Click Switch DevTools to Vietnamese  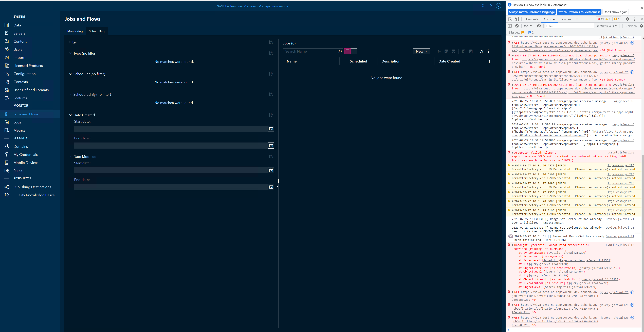click(x=579, y=12)
